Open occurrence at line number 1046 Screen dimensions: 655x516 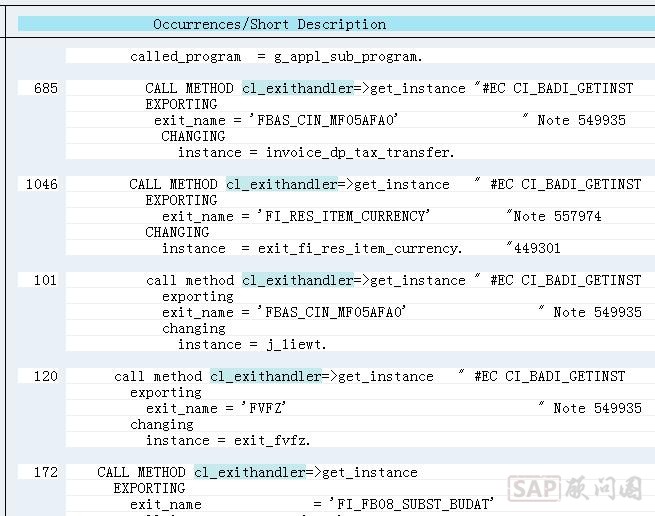click(41, 185)
